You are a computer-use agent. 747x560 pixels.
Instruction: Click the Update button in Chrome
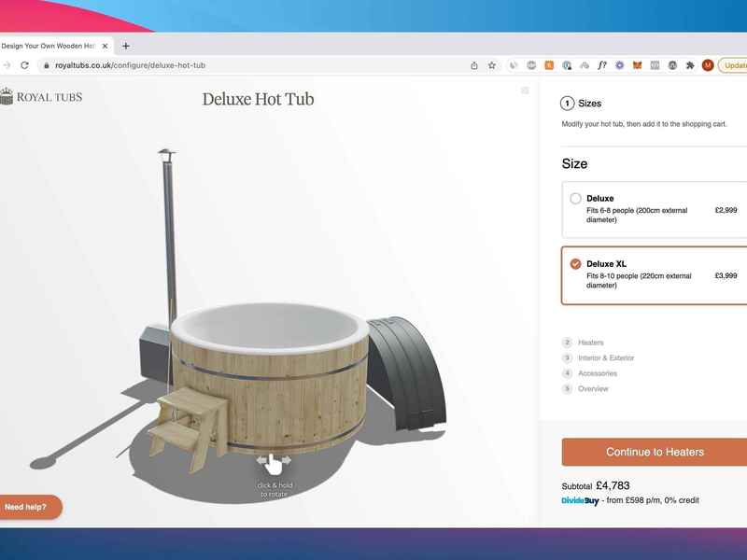734,65
